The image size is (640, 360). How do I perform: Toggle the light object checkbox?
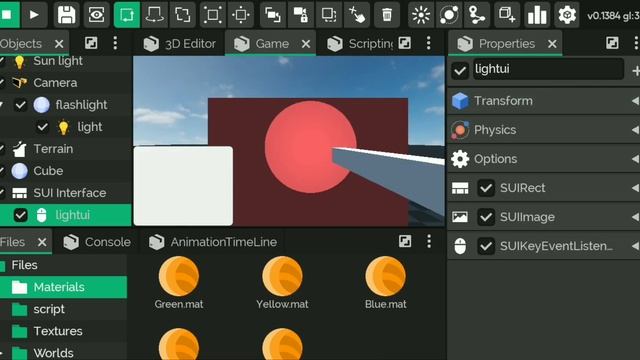(42, 127)
